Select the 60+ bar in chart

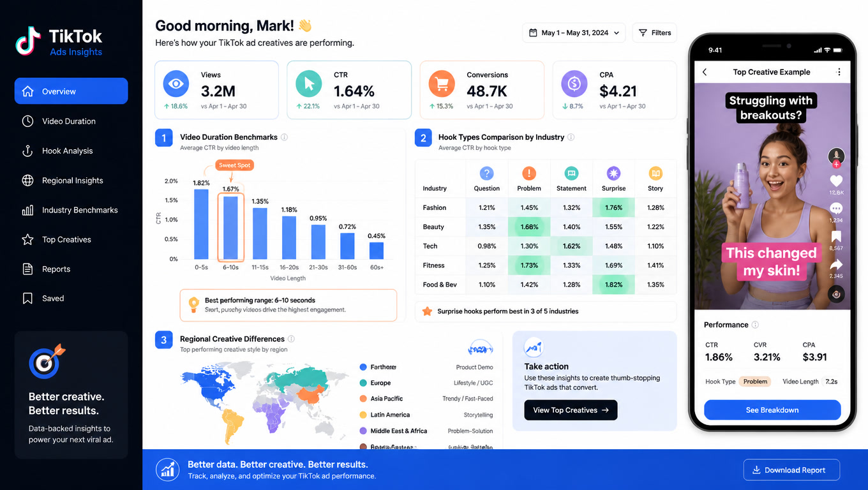pos(377,250)
